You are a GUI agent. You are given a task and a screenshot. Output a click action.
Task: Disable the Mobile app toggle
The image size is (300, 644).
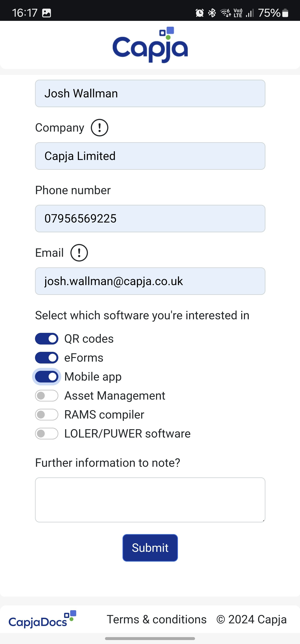pyautogui.click(x=47, y=377)
